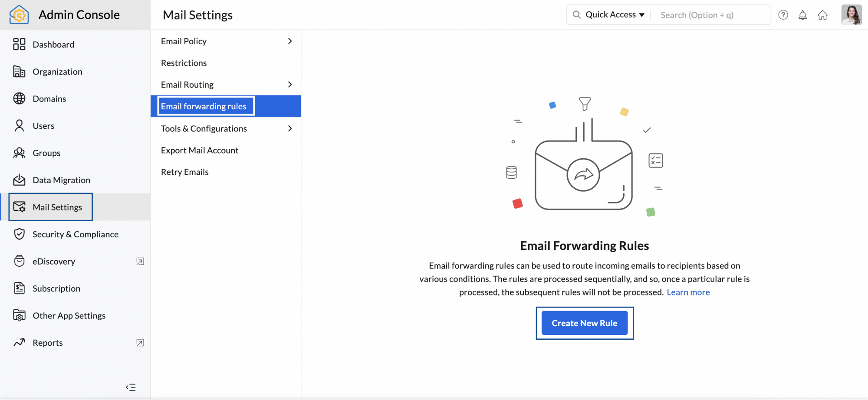Click the Subscription sidebar icon

point(20,288)
